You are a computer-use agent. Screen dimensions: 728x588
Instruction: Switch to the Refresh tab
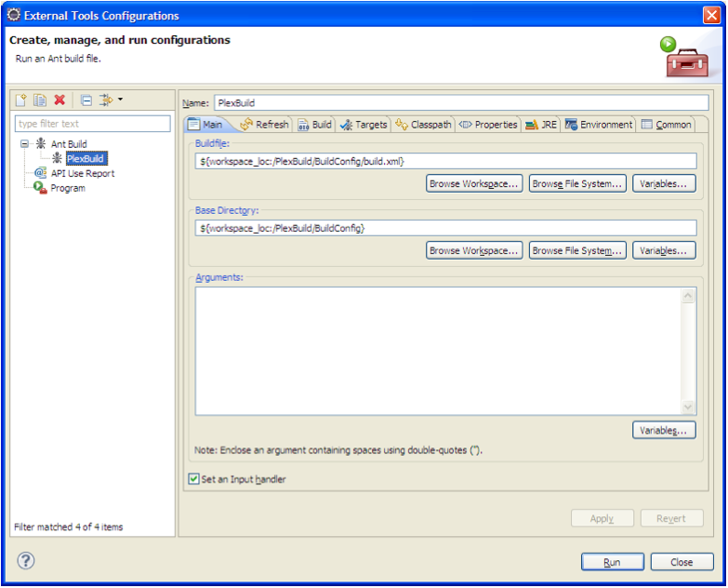[x=265, y=125]
